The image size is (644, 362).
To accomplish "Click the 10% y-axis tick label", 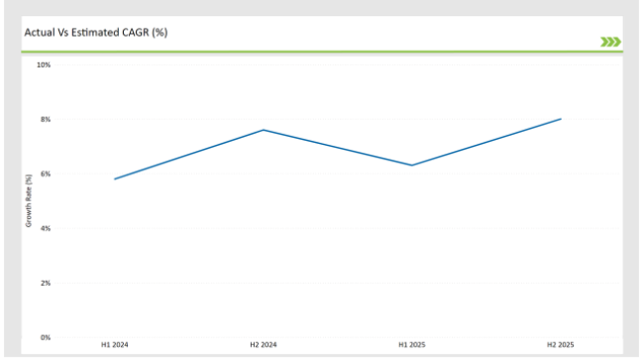I will 44,65.
